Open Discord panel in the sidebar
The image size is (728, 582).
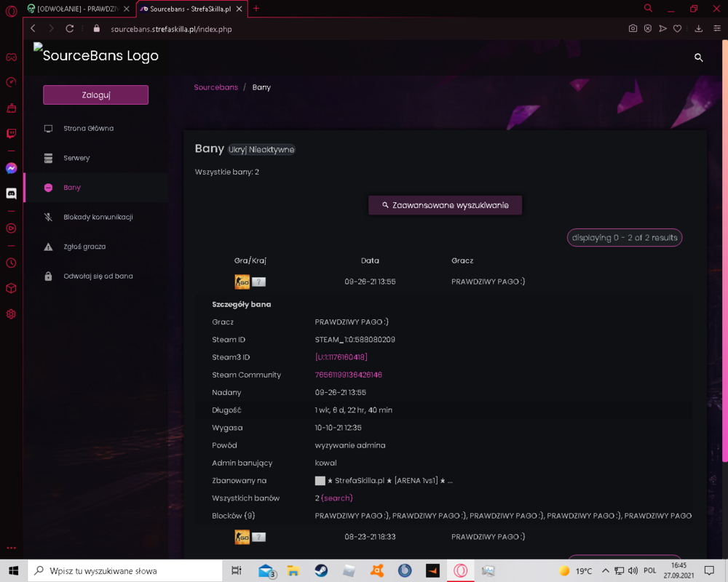[x=11, y=193]
